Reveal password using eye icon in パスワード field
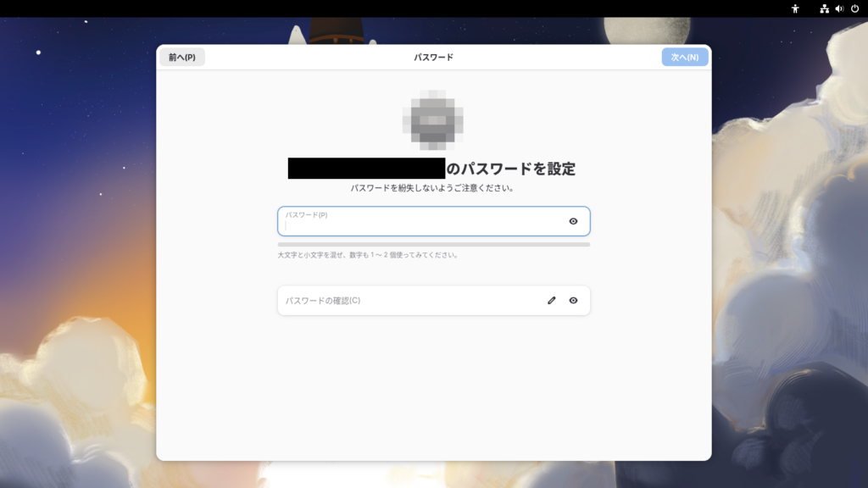 [x=573, y=221]
